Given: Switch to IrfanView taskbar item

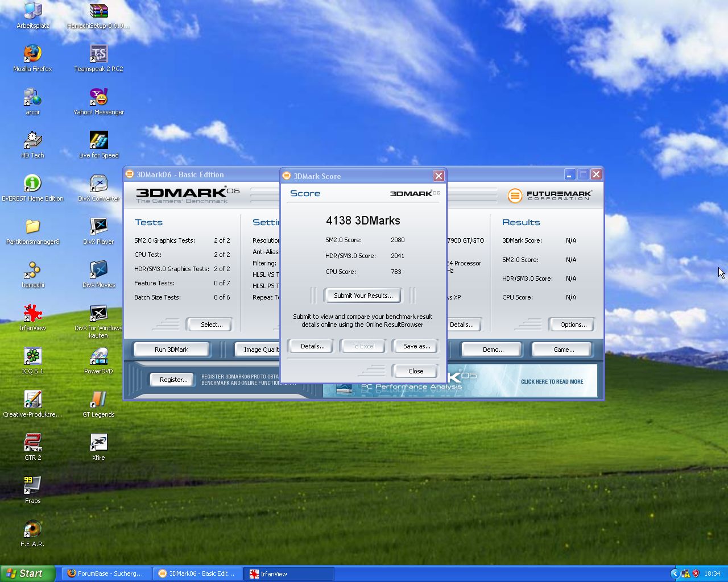Looking at the screenshot, I should coord(289,573).
